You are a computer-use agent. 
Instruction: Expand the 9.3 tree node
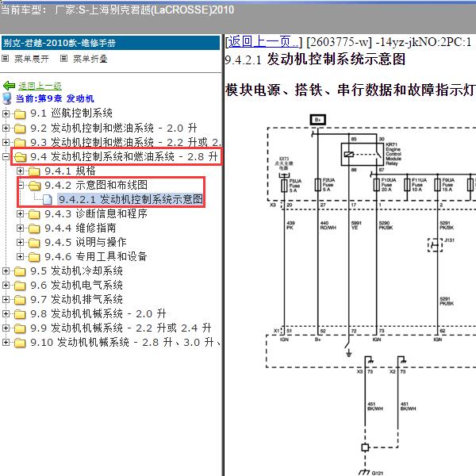(x=6, y=142)
